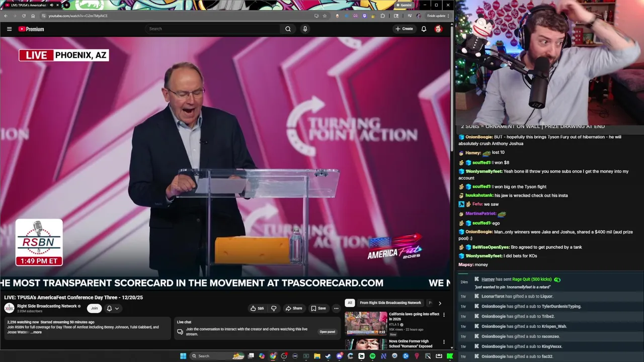Click the Create button in header
This screenshot has width=644, height=362.
[404, 29]
